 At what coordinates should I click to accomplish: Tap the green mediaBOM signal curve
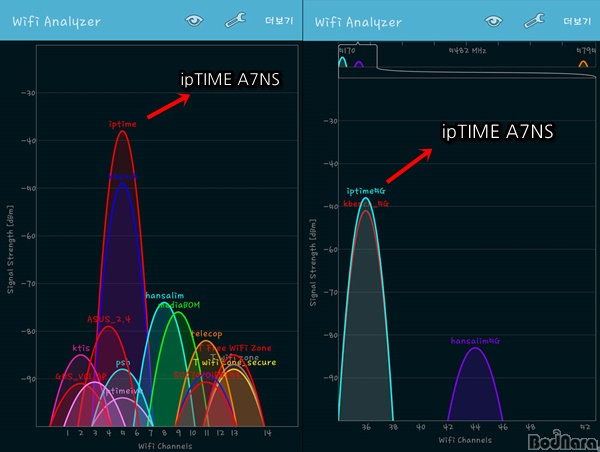tap(178, 367)
